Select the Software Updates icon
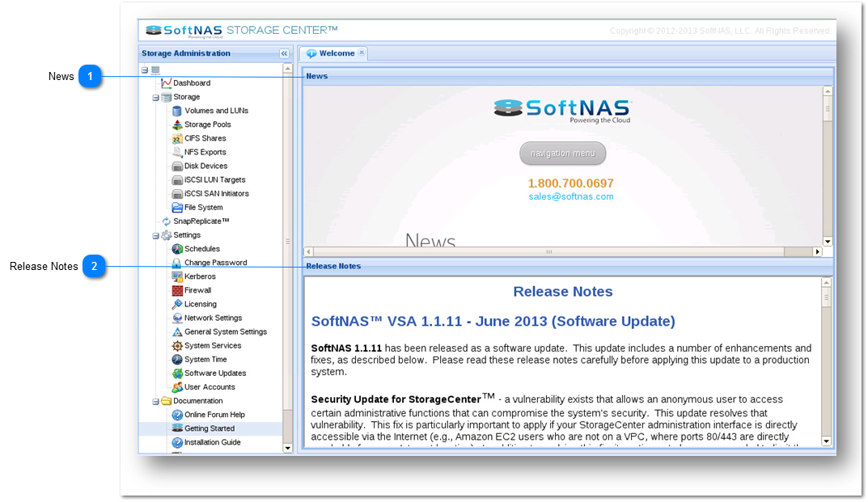Image resolution: width=868 pixels, height=502 pixels. [177, 373]
